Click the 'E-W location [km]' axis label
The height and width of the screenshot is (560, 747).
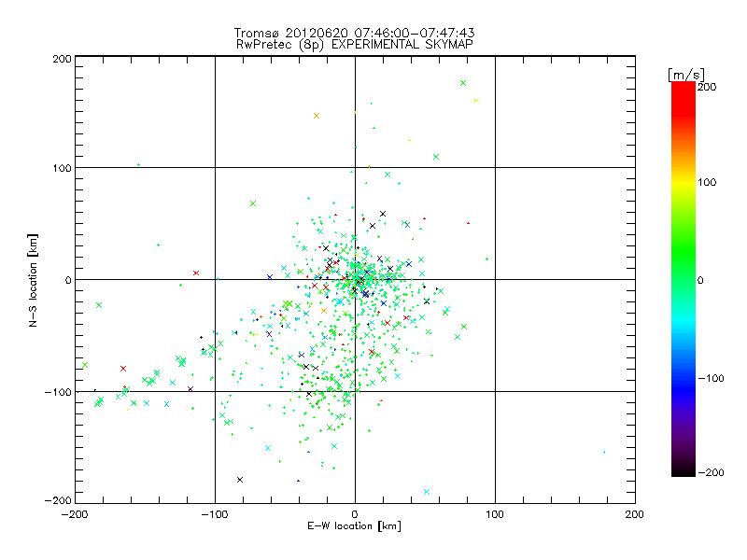[x=355, y=525]
